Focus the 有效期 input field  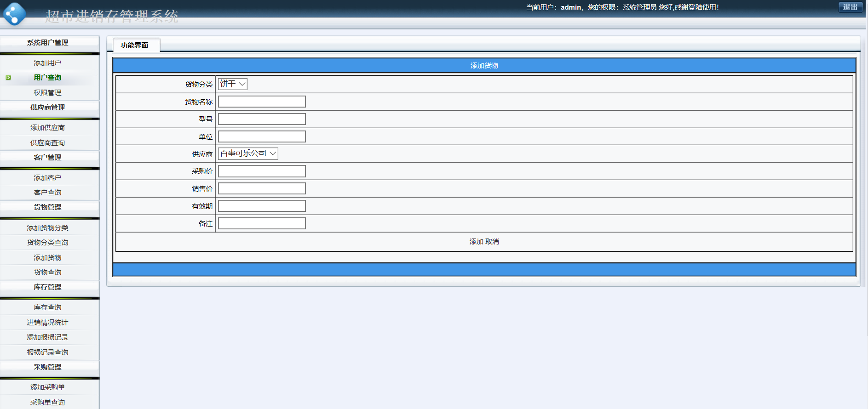262,206
